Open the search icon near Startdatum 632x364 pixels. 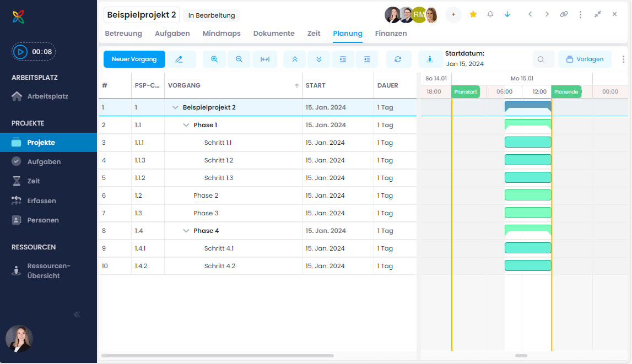[x=542, y=59]
